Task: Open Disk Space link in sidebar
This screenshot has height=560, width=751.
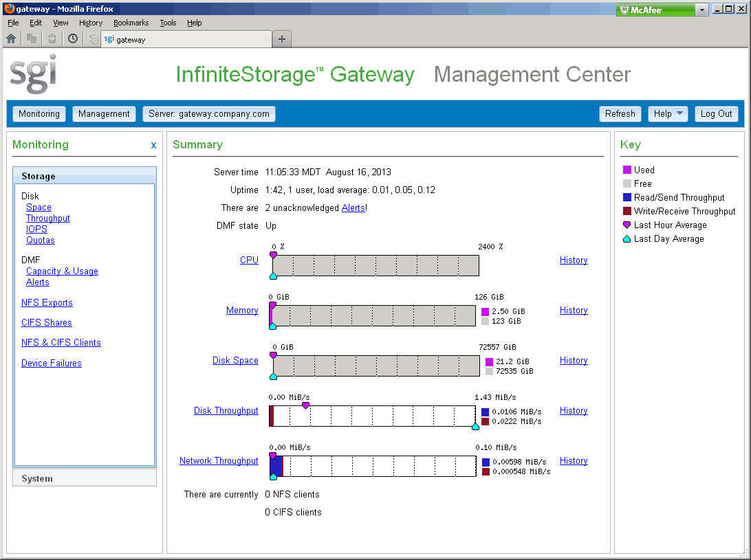Action: click(x=39, y=208)
